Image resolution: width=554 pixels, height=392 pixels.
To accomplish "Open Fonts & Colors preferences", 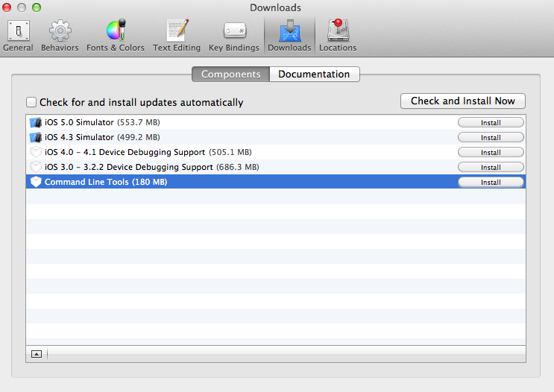I will click(116, 36).
